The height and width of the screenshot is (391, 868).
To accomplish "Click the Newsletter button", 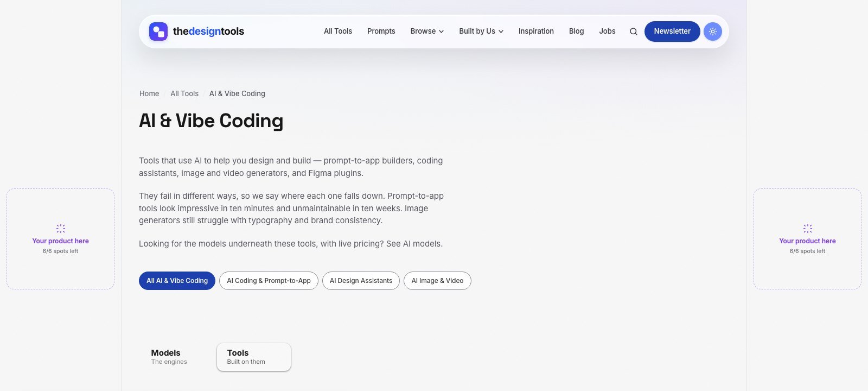I will click(672, 31).
